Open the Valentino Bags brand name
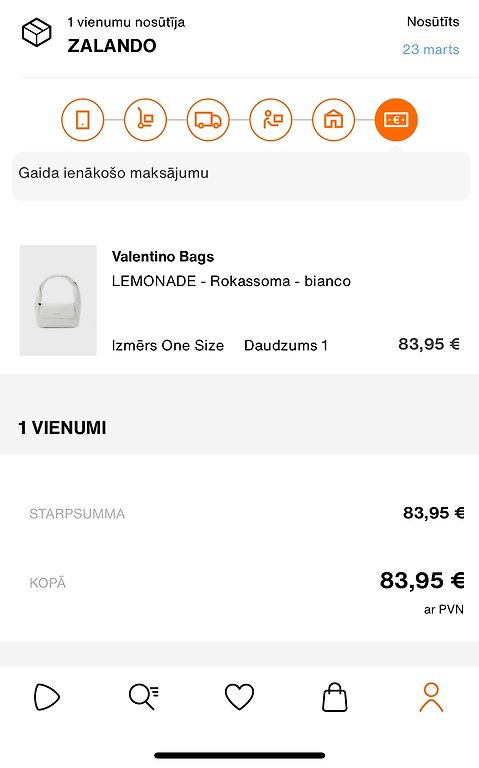The height and width of the screenshot is (768, 479). [163, 257]
